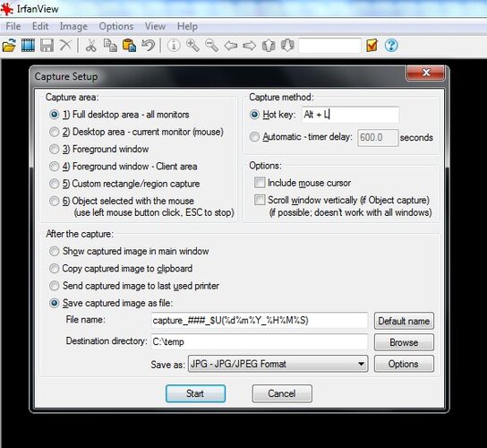Click the Zoom in magnifier icon
487x448 pixels.
tap(192, 46)
